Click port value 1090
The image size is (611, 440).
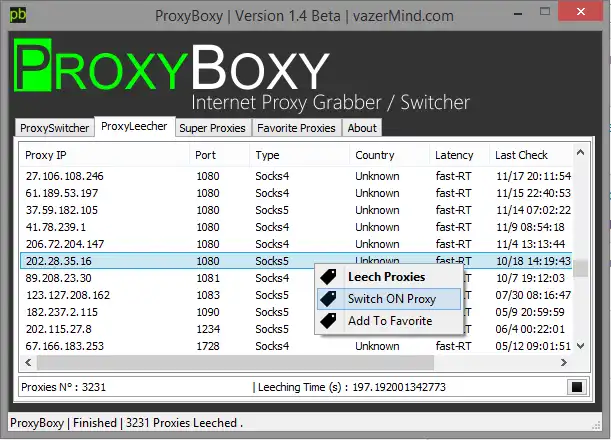[208, 312]
